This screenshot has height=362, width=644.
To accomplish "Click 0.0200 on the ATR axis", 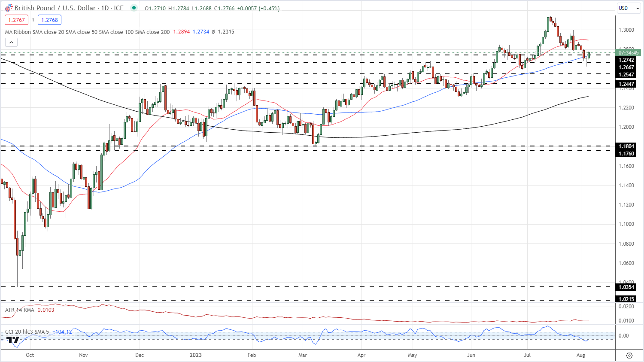I will coord(626,307).
